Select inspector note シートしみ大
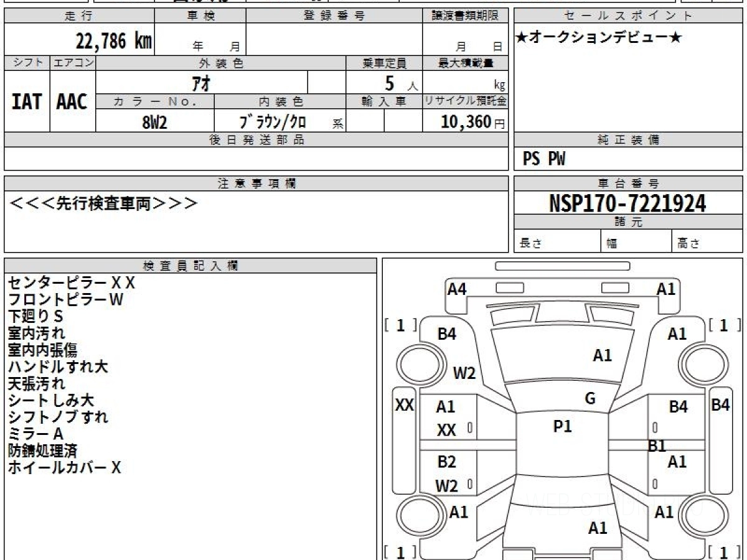 [51, 401]
